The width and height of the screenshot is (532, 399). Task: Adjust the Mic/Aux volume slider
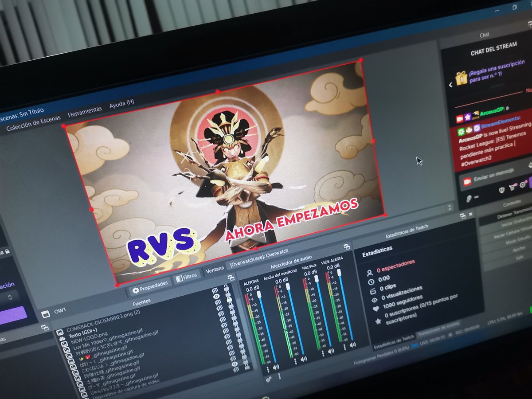323,311
